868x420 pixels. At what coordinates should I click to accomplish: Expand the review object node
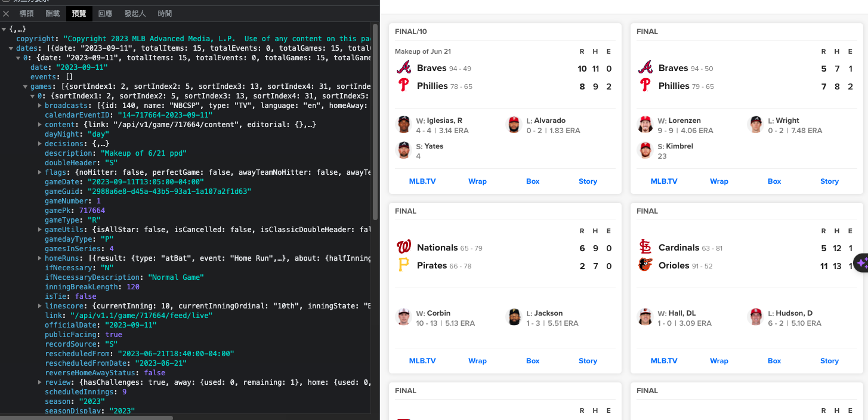tap(40, 382)
